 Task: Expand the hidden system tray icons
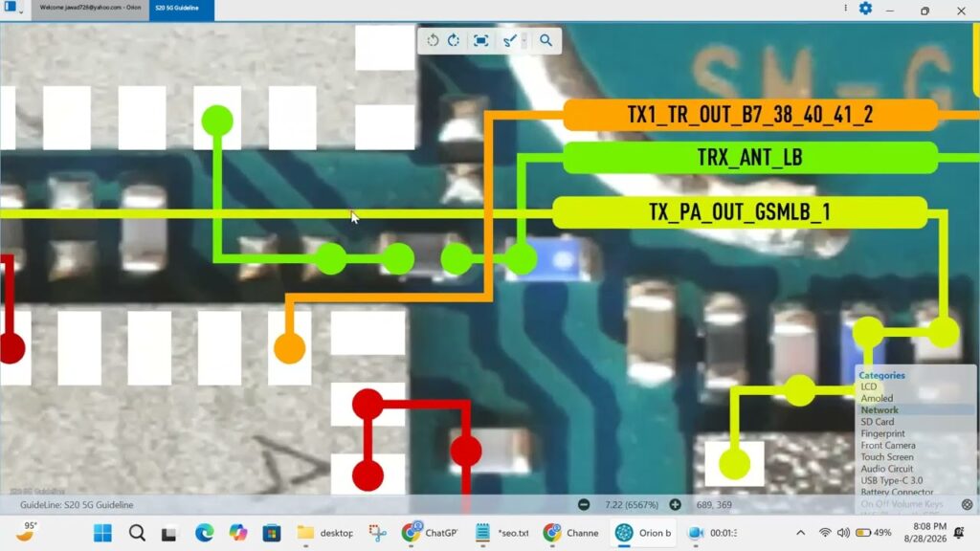[801, 533]
